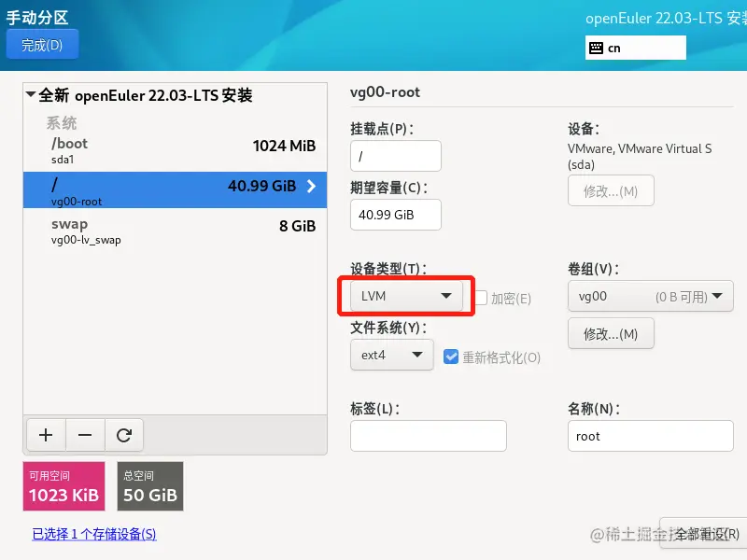Select the / vg00-root partition row

[175, 190]
